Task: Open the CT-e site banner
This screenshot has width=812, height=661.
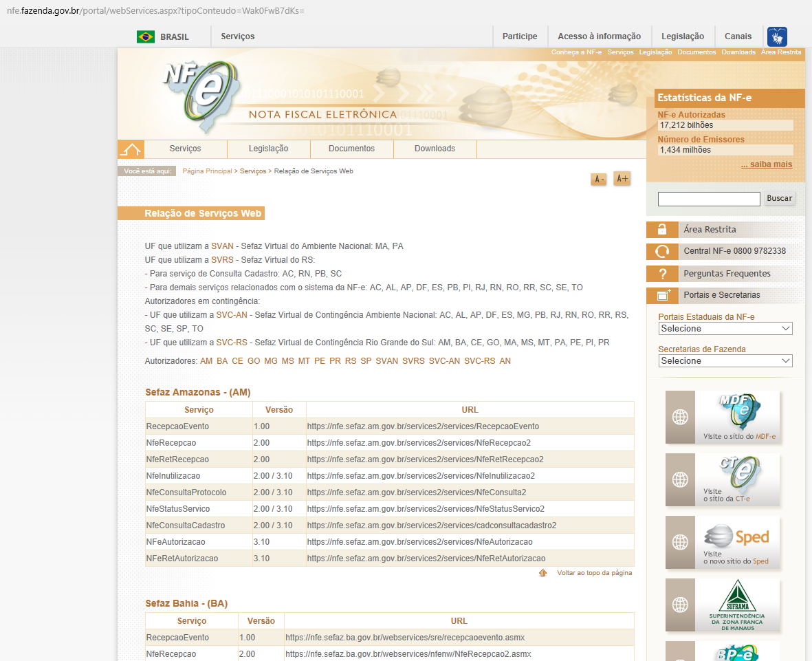Action: (x=723, y=479)
